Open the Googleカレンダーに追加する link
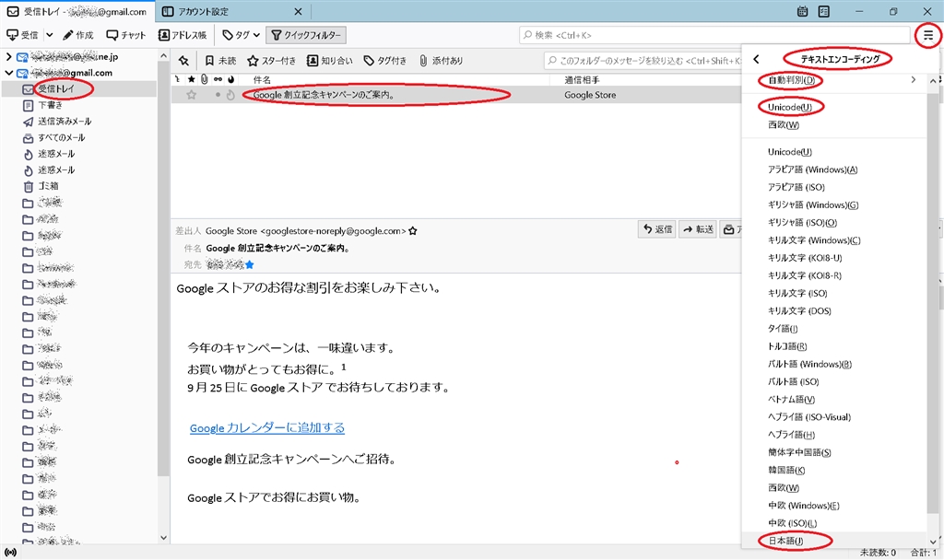This screenshot has height=560, width=944. (267, 427)
